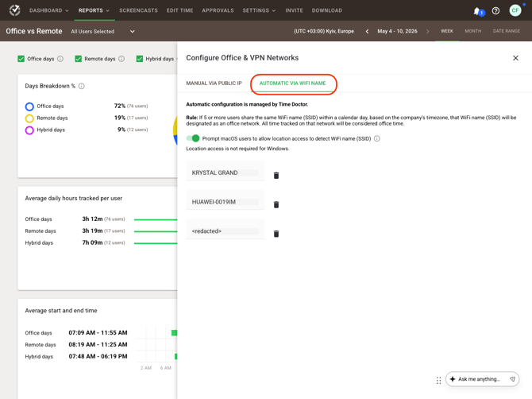The height and width of the screenshot is (399, 532).
Task: Click the Hybrid days 9% value
Action: click(121, 130)
